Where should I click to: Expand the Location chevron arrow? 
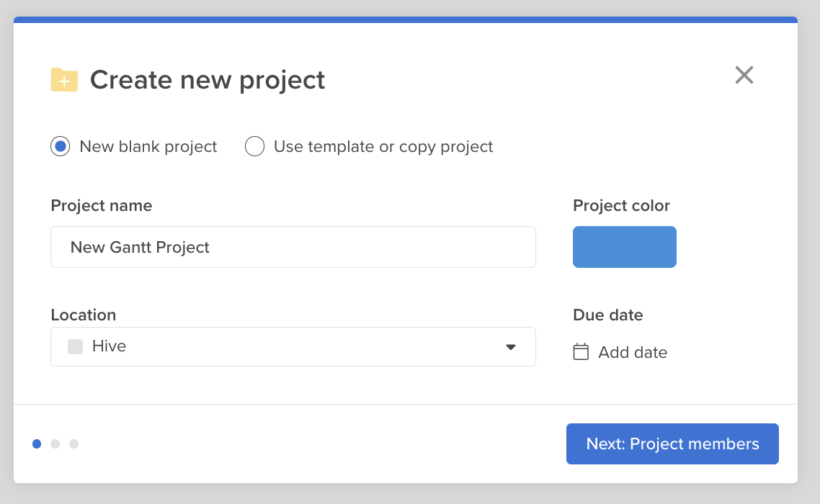click(x=511, y=346)
